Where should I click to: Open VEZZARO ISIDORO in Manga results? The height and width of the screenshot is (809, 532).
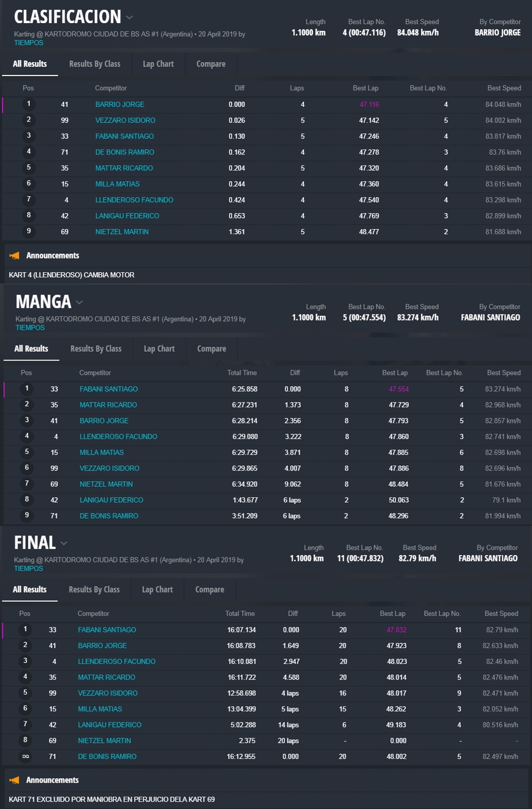point(109,468)
